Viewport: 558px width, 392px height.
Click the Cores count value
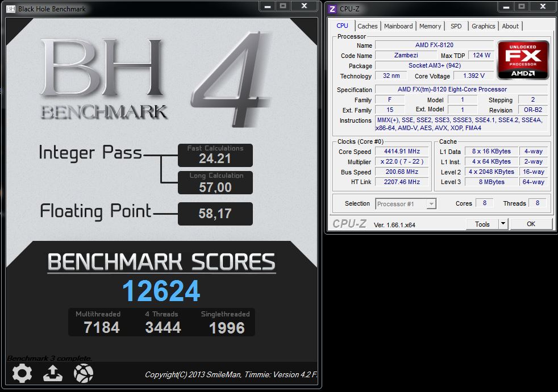(484, 203)
